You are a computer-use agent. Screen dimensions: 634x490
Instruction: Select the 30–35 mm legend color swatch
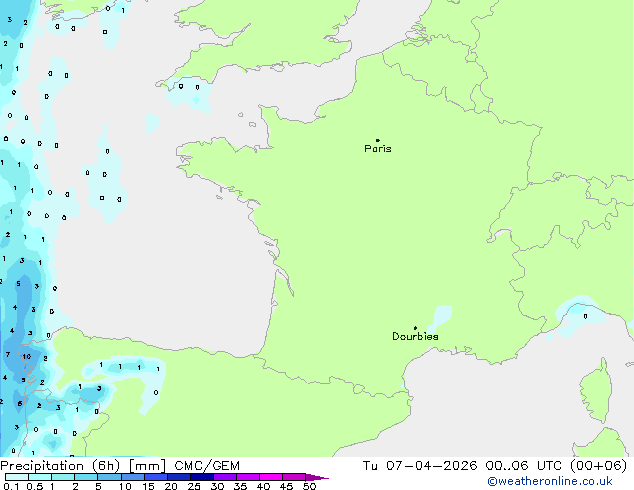pyautogui.click(x=224, y=477)
